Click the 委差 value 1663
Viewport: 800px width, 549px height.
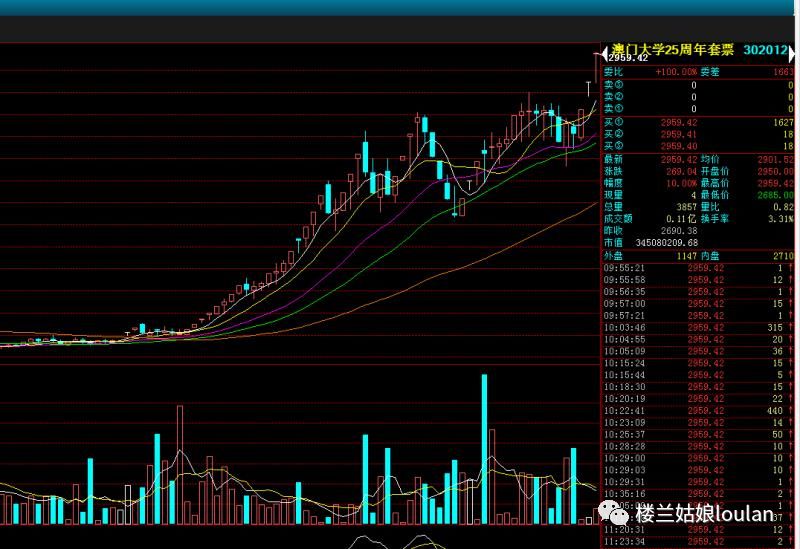click(x=783, y=72)
